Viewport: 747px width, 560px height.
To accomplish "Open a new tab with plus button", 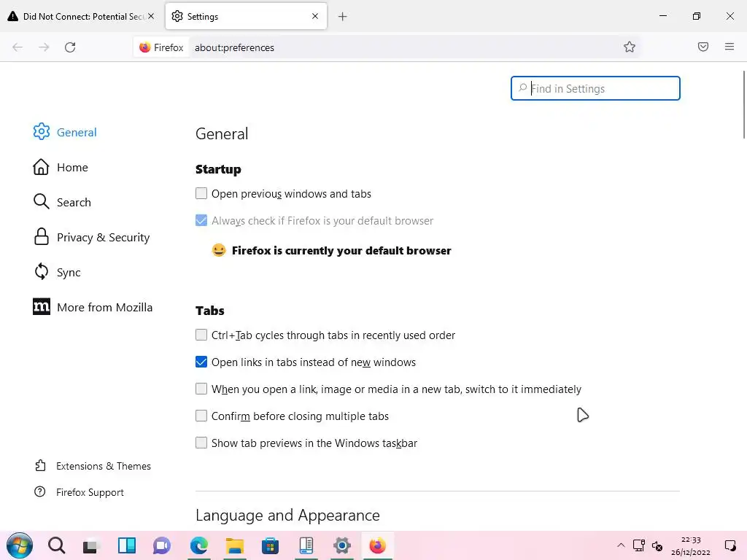I will (343, 17).
